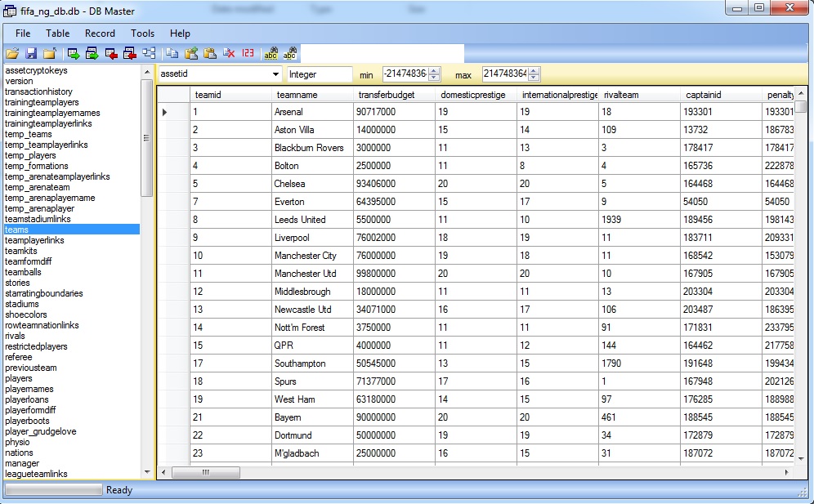Click the table list scroll-up arrow
Screen dimensions: 814x504
tap(147, 72)
